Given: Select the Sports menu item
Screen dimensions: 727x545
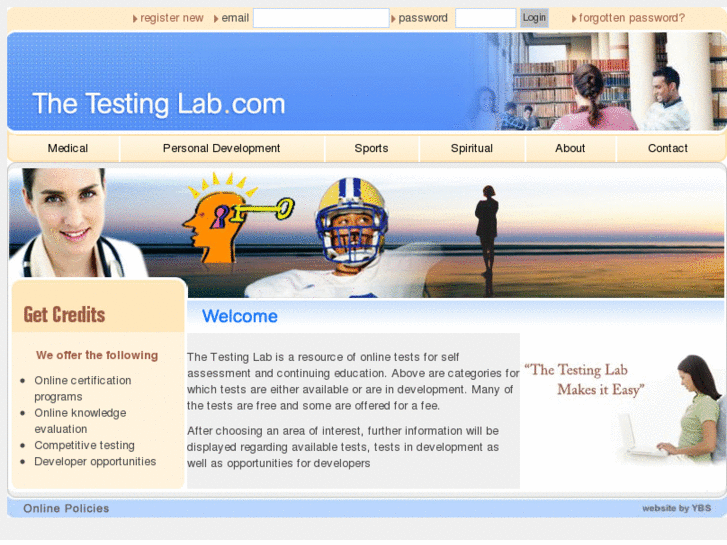Looking at the screenshot, I should (371, 148).
